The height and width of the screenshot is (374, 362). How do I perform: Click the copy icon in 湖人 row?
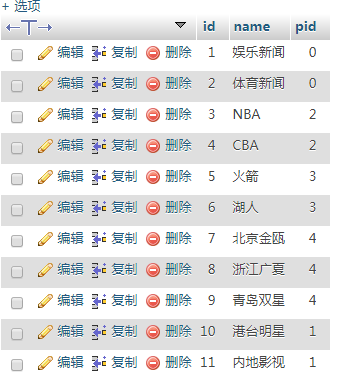[x=99, y=208]
